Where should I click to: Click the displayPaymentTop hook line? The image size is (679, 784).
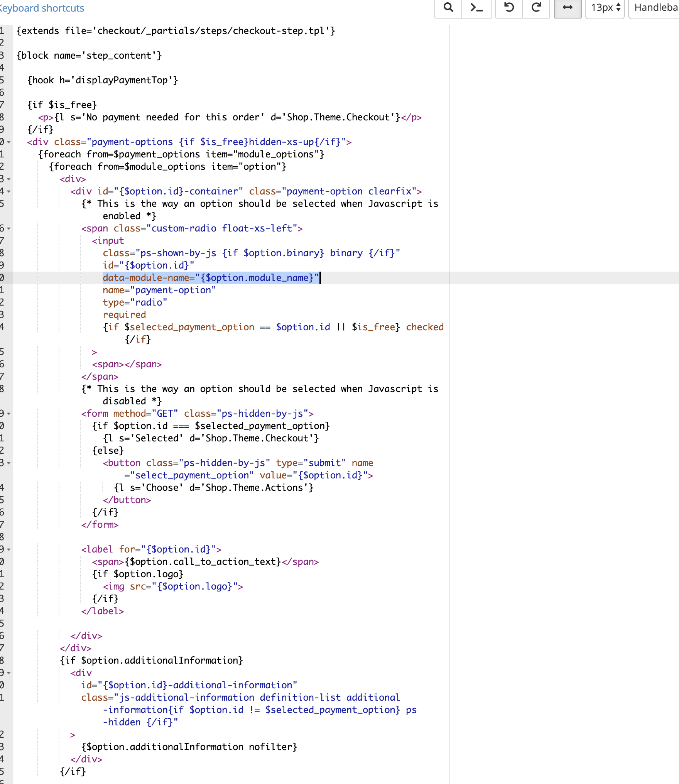[x=103, y=80]
